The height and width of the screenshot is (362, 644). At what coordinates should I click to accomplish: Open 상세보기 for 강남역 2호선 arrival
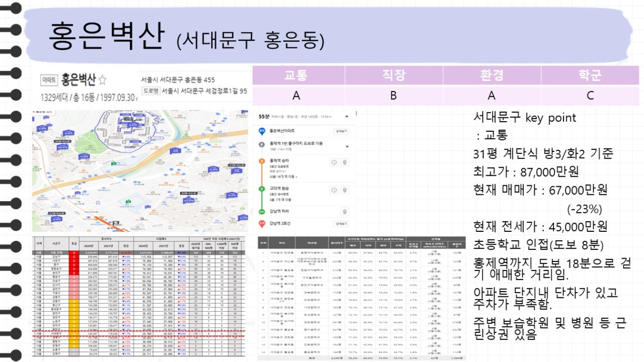tap(341, 224)
